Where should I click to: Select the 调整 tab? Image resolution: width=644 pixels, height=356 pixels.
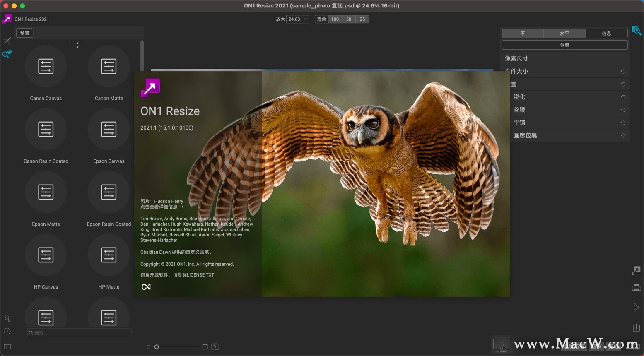[565, 45]
